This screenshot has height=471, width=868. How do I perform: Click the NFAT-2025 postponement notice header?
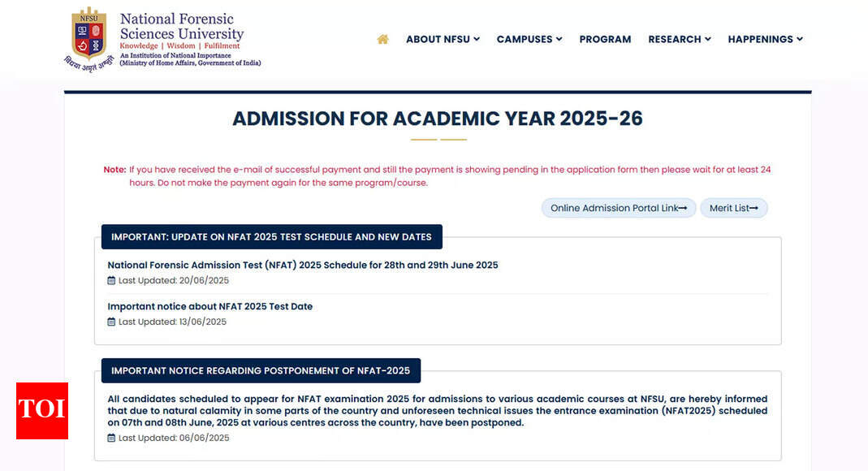261,370
